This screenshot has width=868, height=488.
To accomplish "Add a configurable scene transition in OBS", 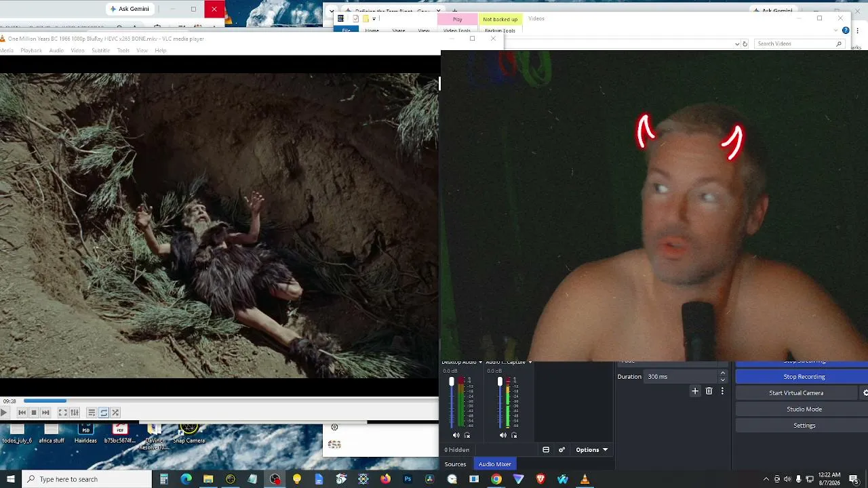I will (695, 391).
